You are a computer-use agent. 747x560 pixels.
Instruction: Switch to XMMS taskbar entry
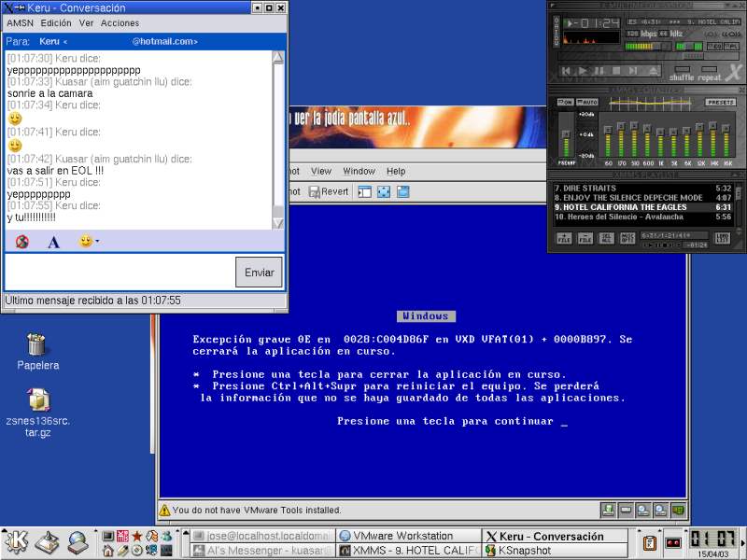pos(409,551)
